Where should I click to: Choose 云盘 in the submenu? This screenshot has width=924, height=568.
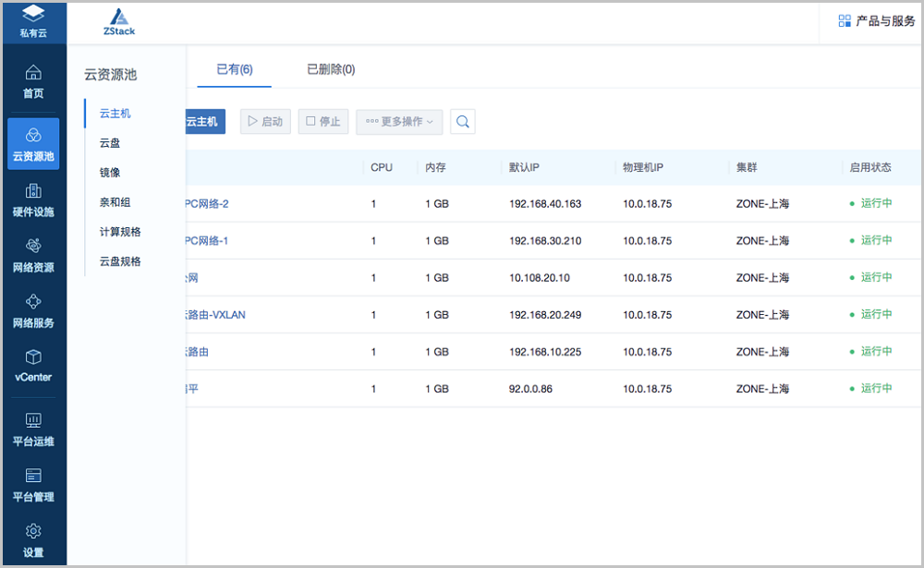pos(110,143)
